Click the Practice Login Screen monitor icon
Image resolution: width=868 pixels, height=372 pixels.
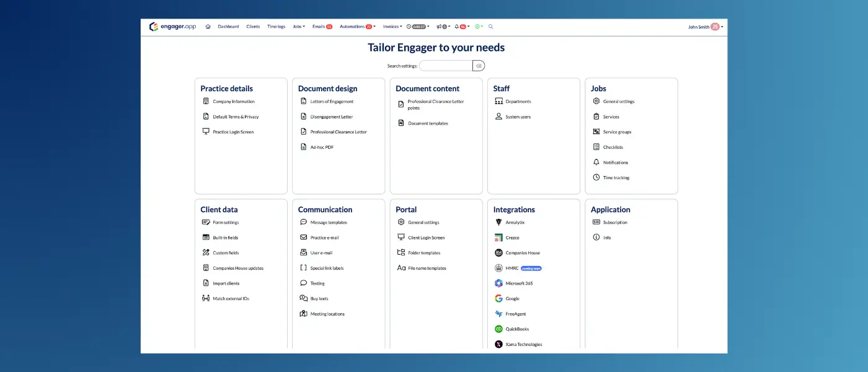tap(206, 131)
